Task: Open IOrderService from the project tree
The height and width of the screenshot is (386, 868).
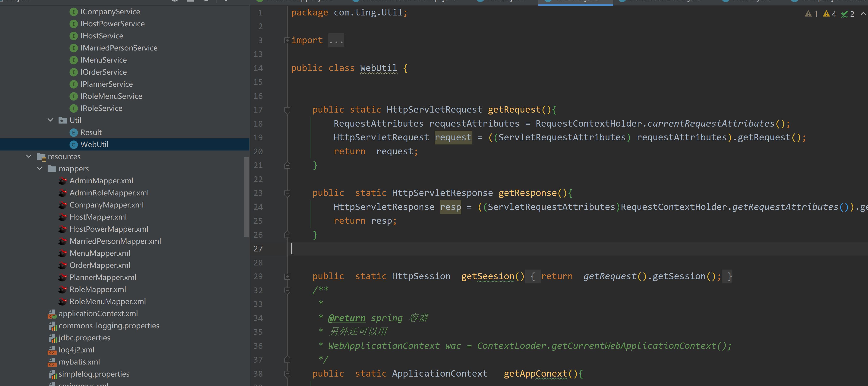Action: point(103,72)
